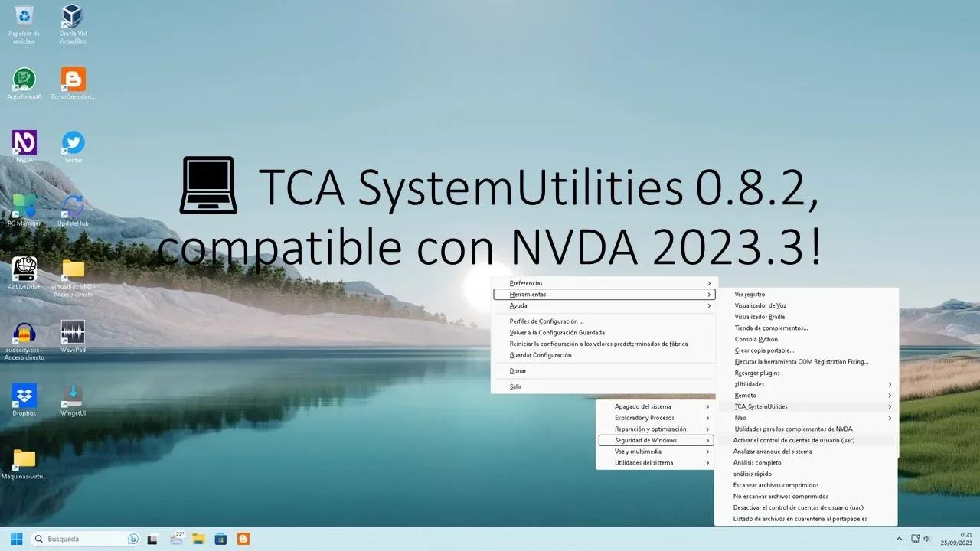This screenshot has width=980, height=551.
Task: Activar el control de cuentas de usuario
Action: 794,440
